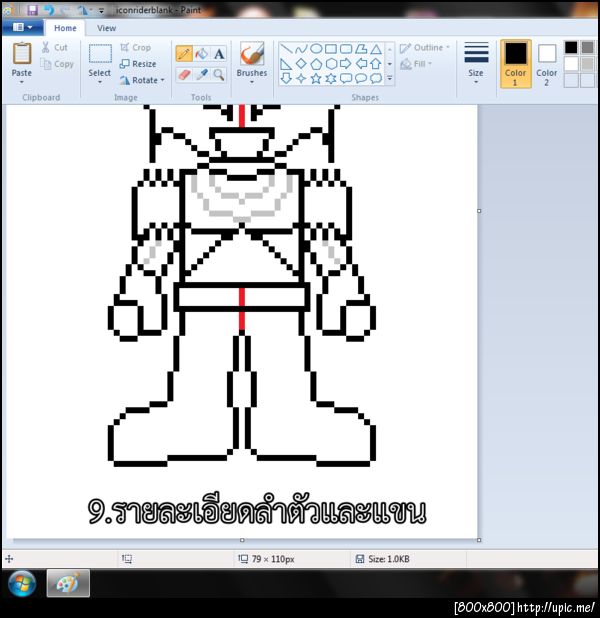Open the blue Paint file menu button
Viewport: 600px width, 618px height.
click(22, 27)
